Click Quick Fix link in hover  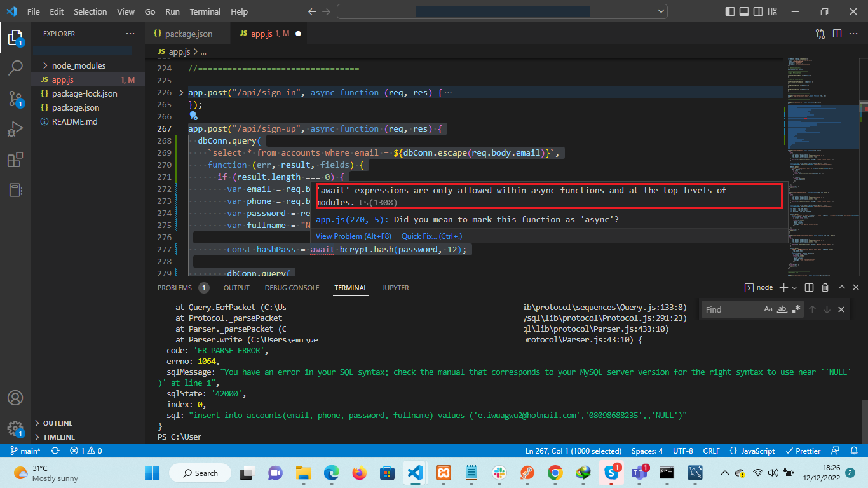(x=432, y=236)
